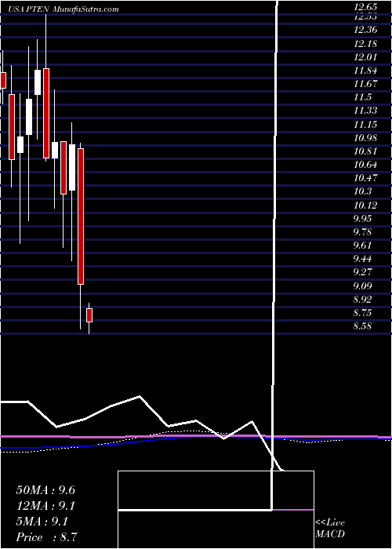Click the 10.12 price axis label
Viewport: 392px width, 549px height.
(x=365, y=205)
